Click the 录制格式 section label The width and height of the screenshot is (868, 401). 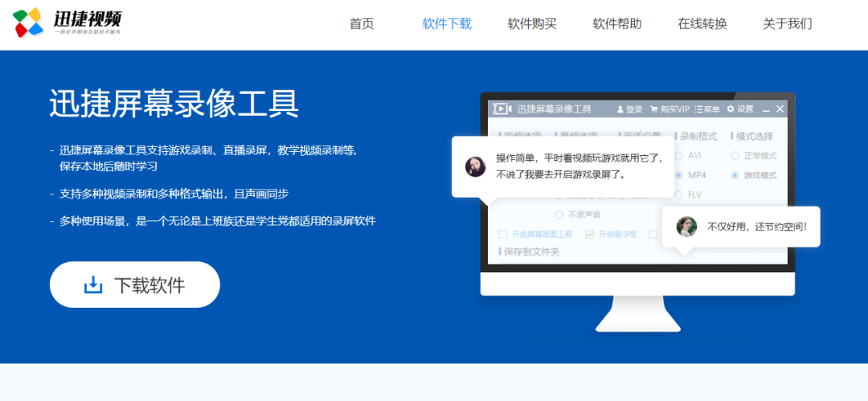698,137
